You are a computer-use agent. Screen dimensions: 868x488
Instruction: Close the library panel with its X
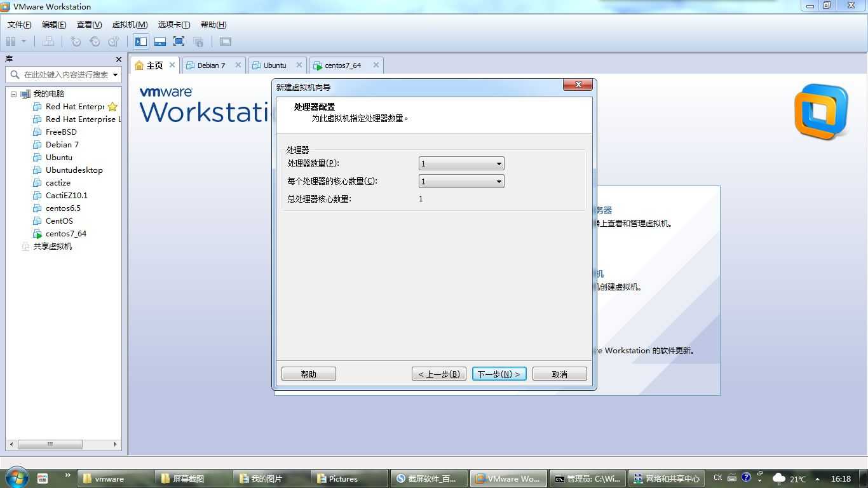(118, 59)
